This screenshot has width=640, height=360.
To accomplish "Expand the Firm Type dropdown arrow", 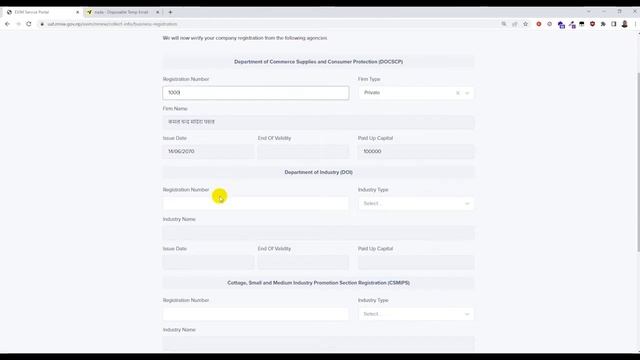I will [x=467, y=93].
